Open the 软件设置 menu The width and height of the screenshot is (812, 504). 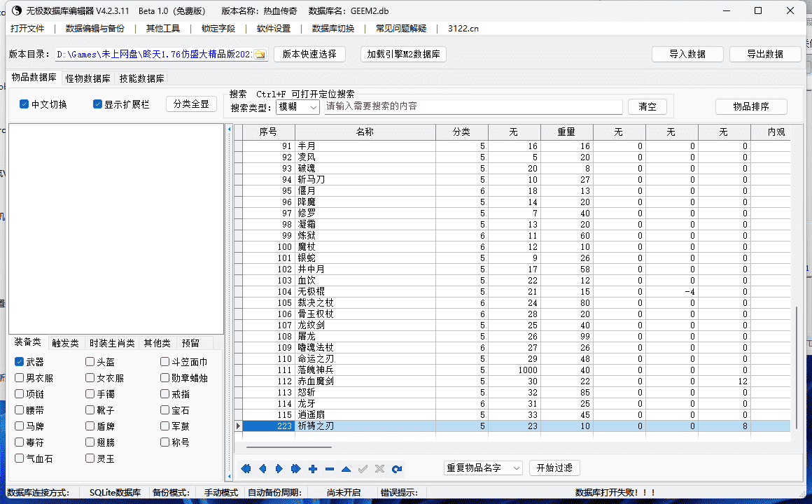274,29
